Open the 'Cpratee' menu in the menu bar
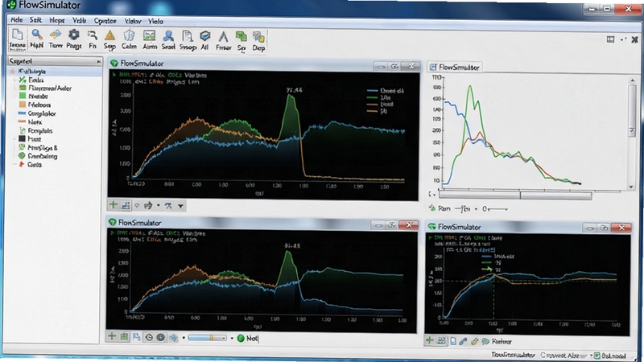Screen dimensions: 644x362 [105, 21]
